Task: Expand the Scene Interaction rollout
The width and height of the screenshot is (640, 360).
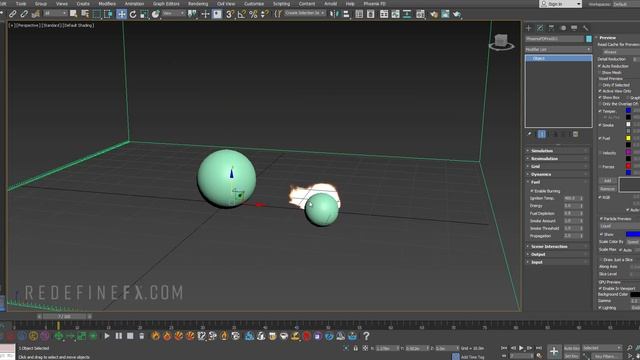Action: [x=558, y=247]
